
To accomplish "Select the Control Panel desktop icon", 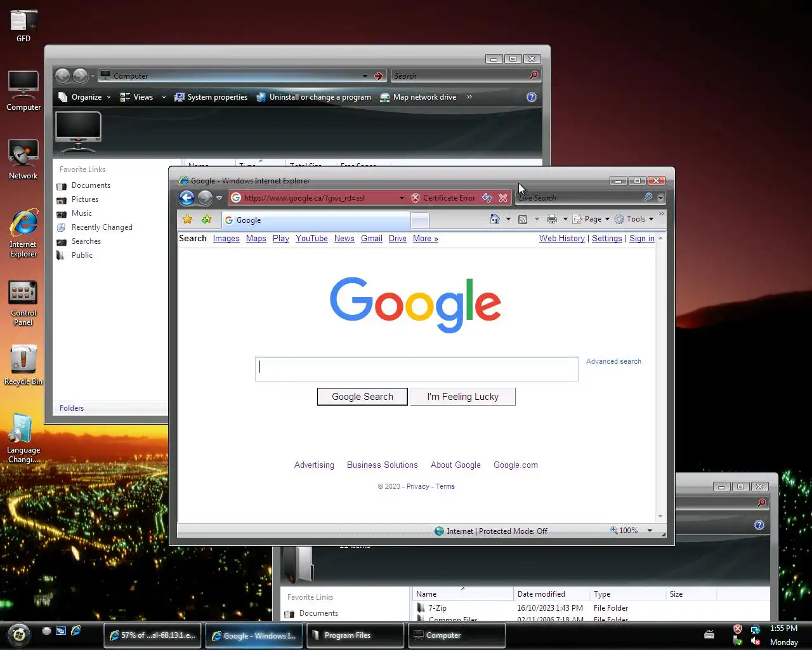I will pyautogui.click(x=23, y=303).
